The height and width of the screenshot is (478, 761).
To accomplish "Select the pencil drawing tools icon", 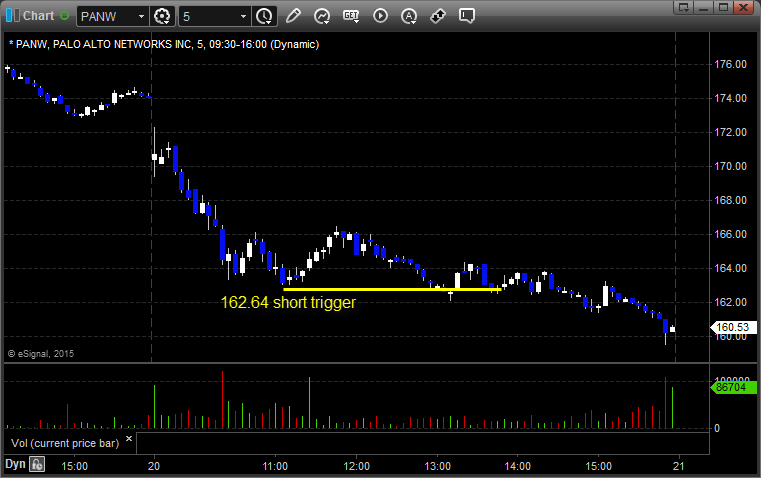I will pyautogui.click(x=293, y=16).
